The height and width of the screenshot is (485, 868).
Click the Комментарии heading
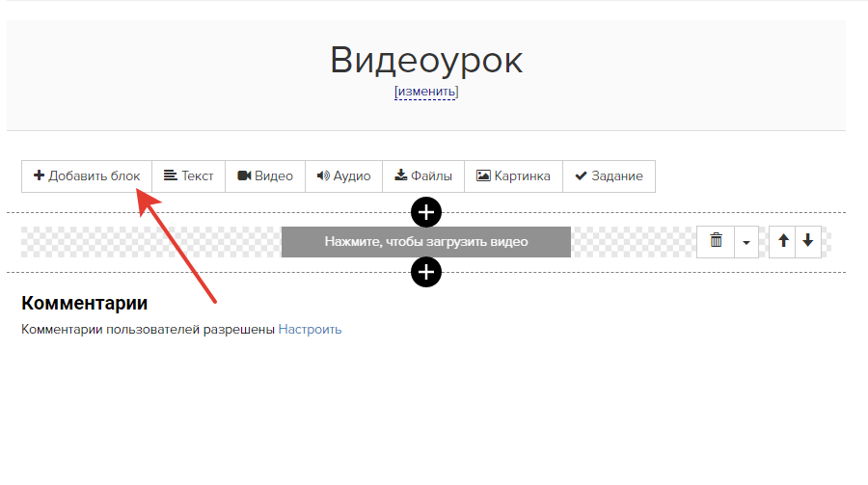point(85,304)
